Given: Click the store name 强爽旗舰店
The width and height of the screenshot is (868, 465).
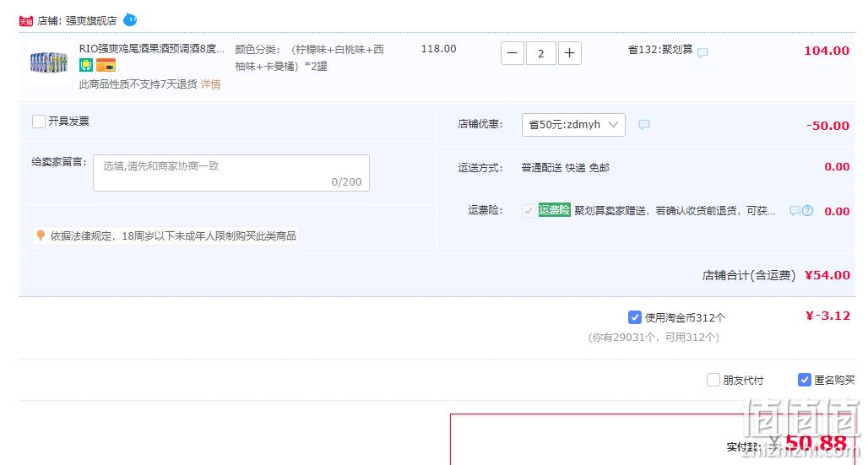Looking at the screenshot, I should pyautogui.click(x=91, y=21).
